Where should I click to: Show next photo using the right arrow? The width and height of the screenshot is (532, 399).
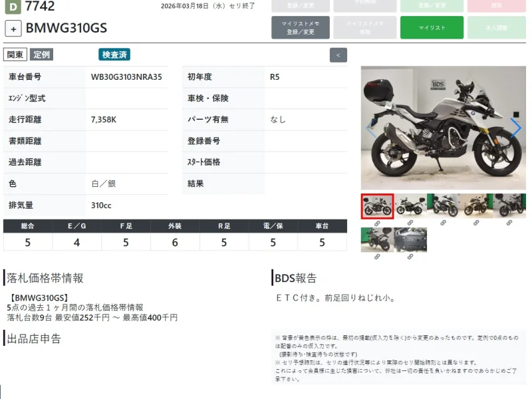(x=516, y=128)
